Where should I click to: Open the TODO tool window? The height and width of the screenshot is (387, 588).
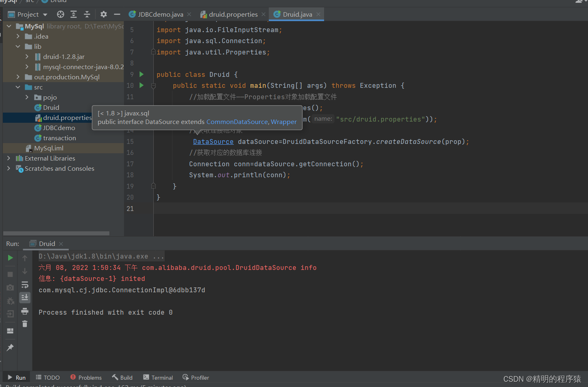pos(48,378)
